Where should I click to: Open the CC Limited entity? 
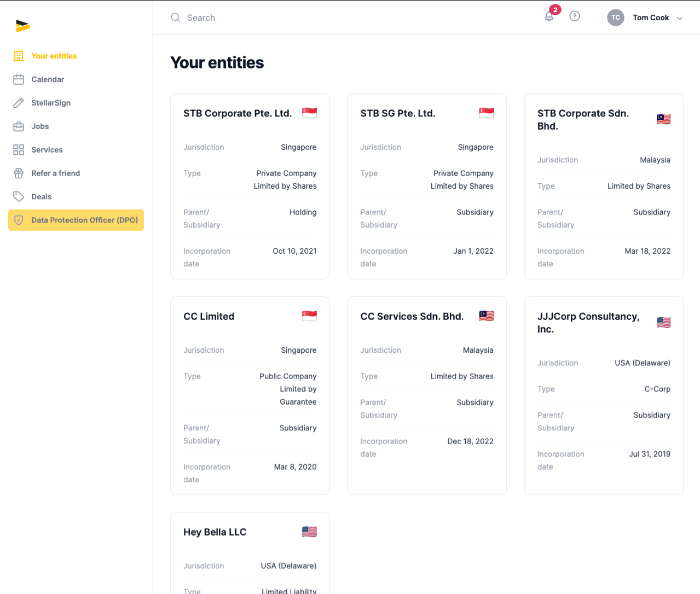[x=250, y=396]
